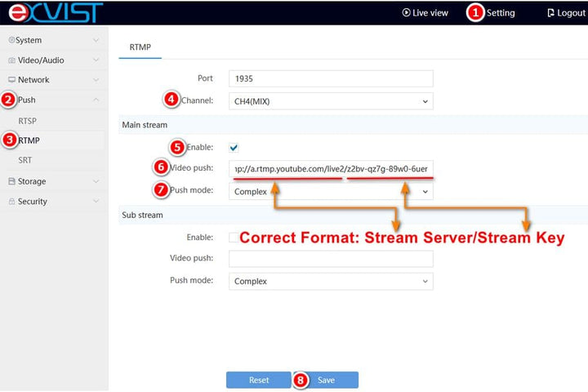Click the Main stream Video push field
Viewport: 588px width, 392px height.
331,169
